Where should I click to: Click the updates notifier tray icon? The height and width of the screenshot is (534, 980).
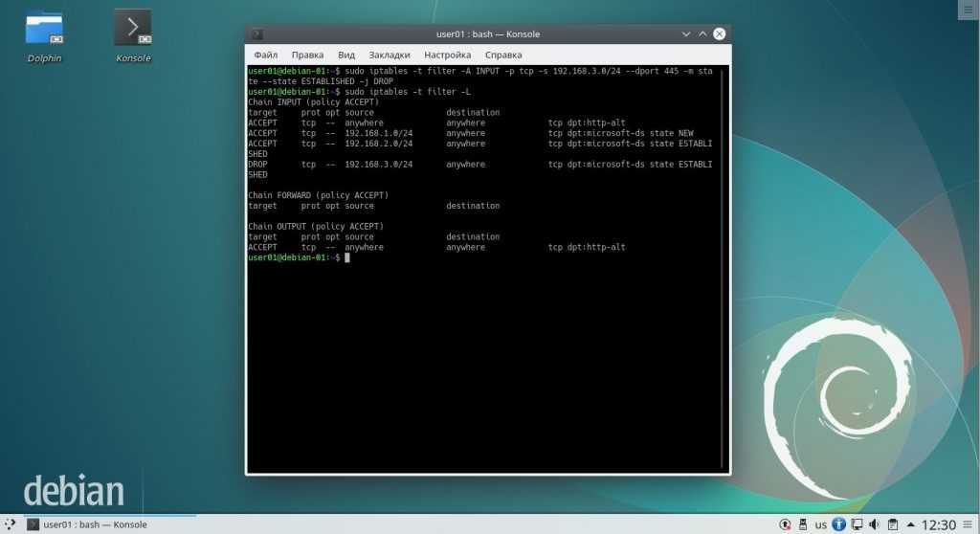point(786,524)
